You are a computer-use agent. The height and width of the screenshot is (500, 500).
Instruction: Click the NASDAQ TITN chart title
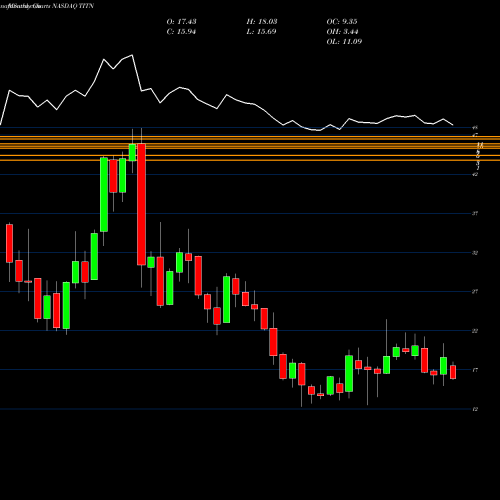coord(73,6)
